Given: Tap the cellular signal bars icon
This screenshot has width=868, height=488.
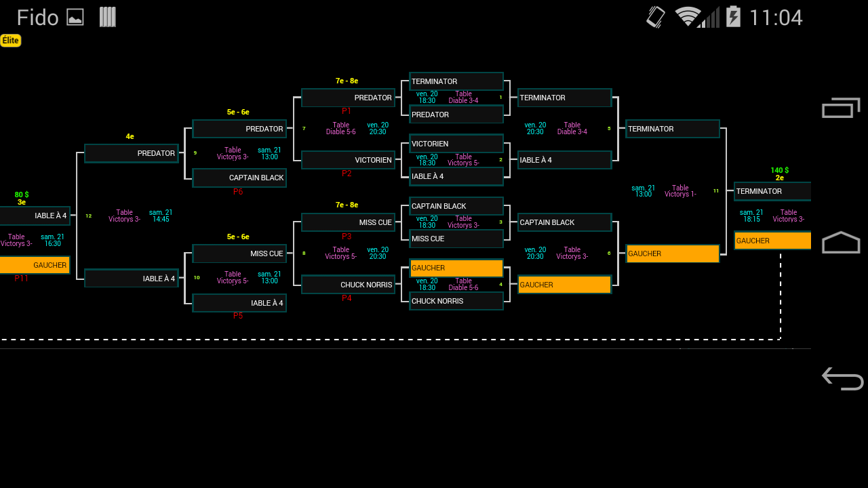Looking at the screenshot, I should tap(709, 17).
